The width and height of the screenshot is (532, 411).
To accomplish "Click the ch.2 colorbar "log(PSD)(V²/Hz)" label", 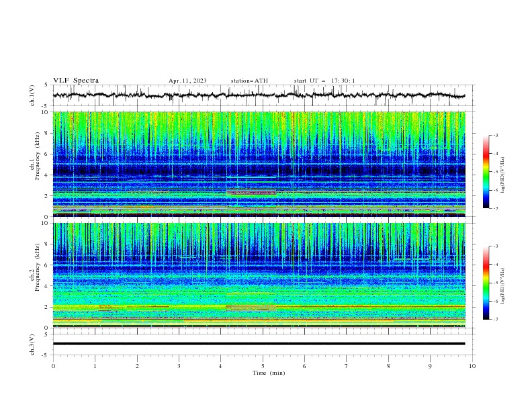I will 502,286.
